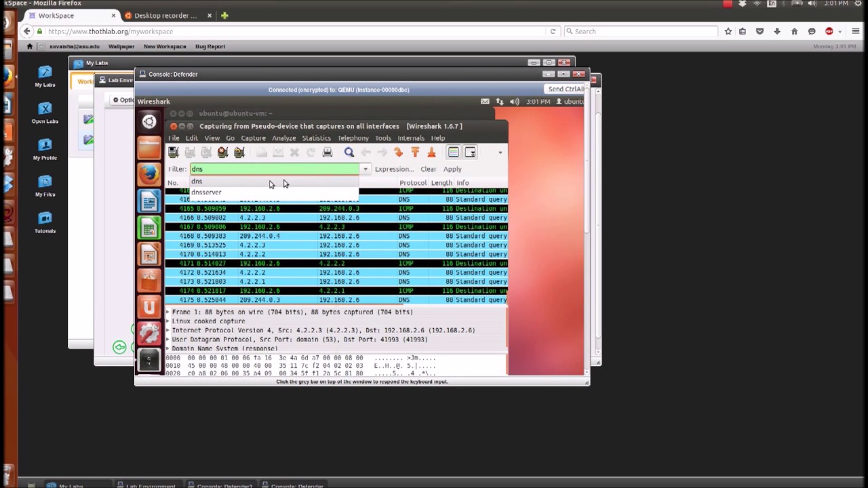Click the Ubuntu dash home icon in VM launcher
The width and height of the screenshot is (868, 488).
[149, 122]
